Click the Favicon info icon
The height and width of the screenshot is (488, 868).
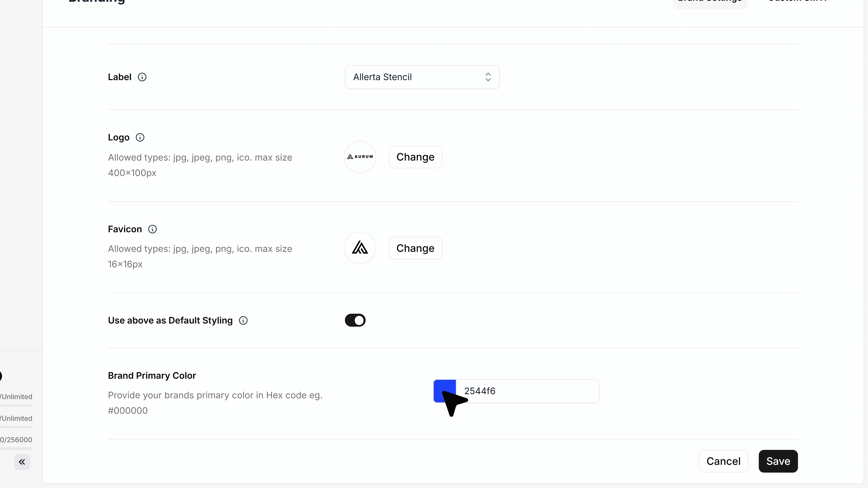click(153, 229)
